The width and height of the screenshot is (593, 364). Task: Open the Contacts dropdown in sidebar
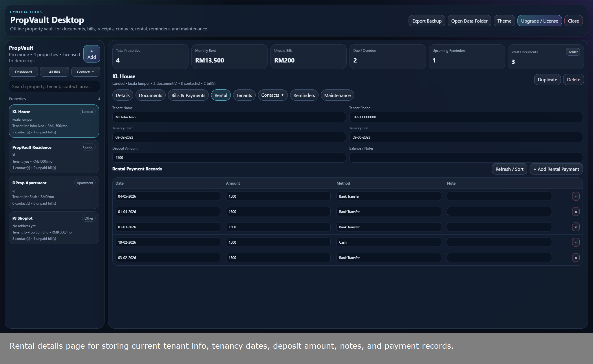(x=85, y=72)
